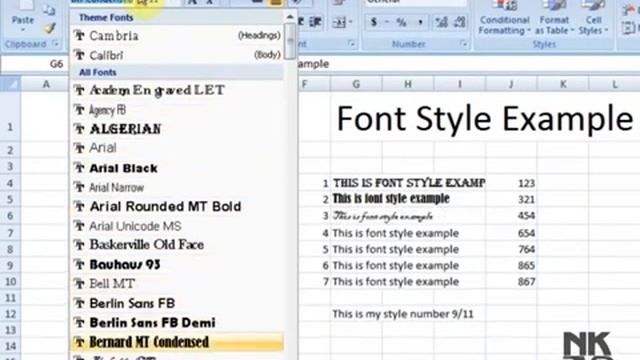The height and width of the screenshot is (360, 640).
Task: Click bold condensed text cell in row 5
Action: [391, 199]
